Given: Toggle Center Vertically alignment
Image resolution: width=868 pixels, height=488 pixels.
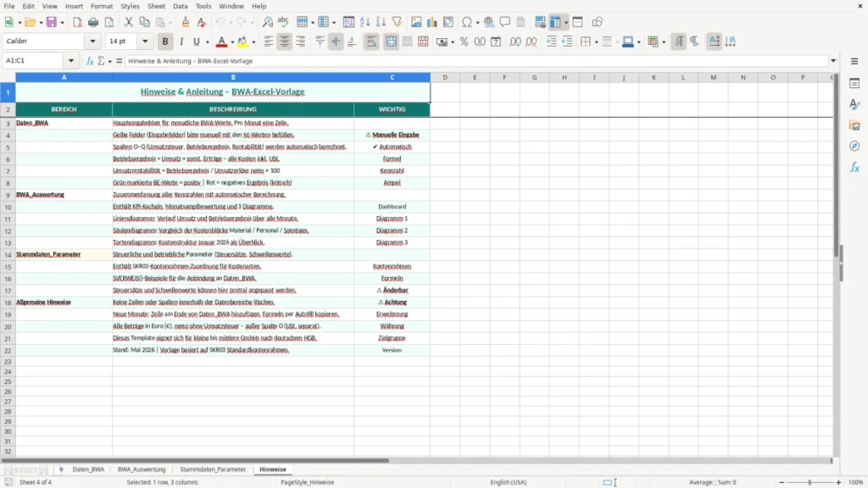Looking at the screenshot, I should [336, 42].
